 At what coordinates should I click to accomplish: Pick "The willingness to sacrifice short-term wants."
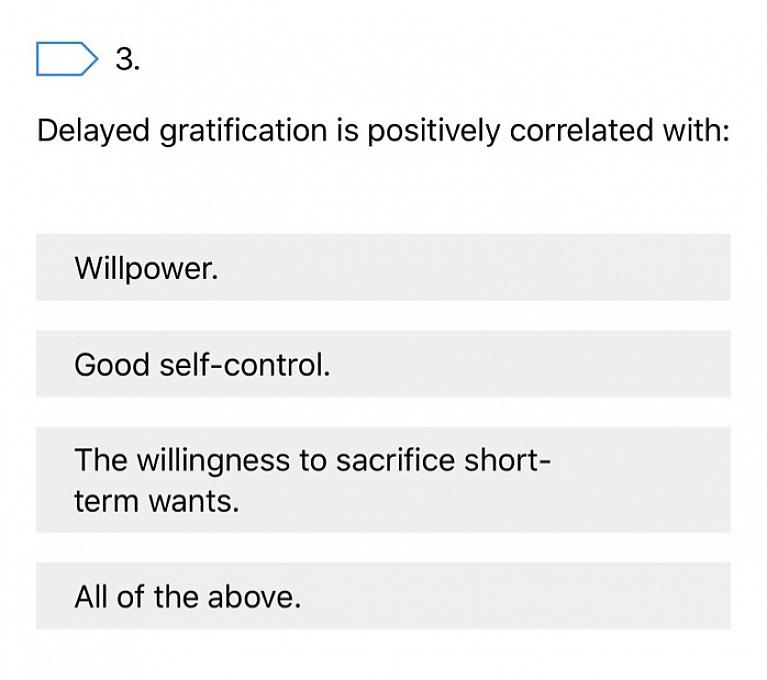coord(383,480)
